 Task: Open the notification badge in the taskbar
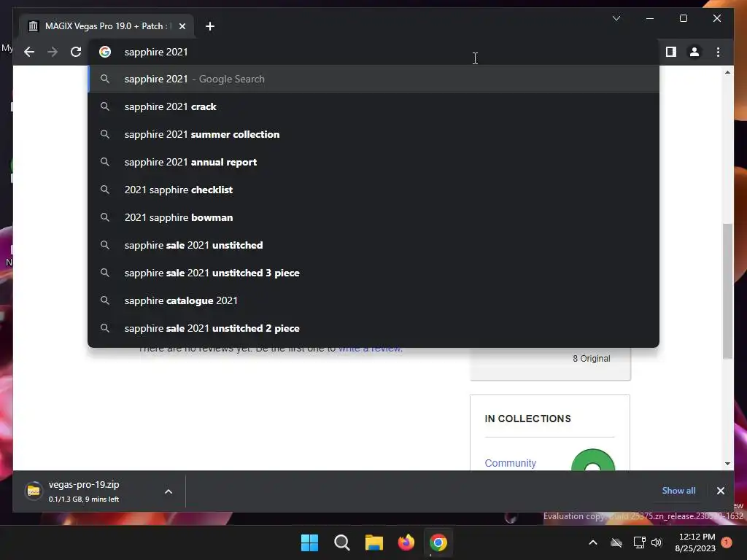727,542
